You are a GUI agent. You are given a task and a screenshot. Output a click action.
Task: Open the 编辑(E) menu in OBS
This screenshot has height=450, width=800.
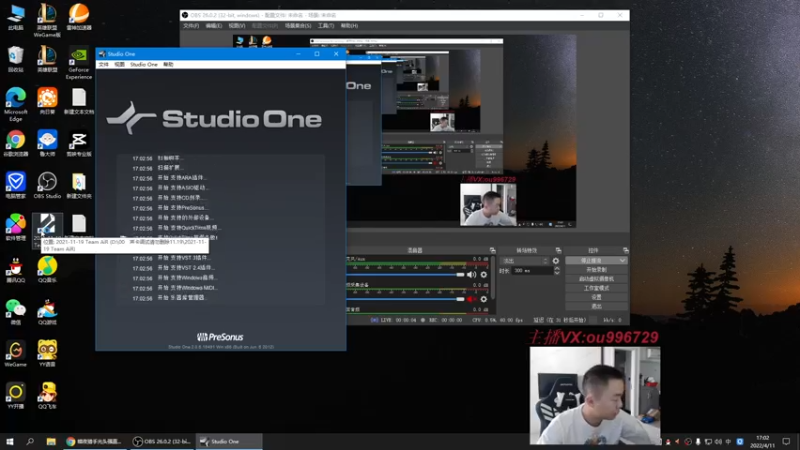(214, 26)
